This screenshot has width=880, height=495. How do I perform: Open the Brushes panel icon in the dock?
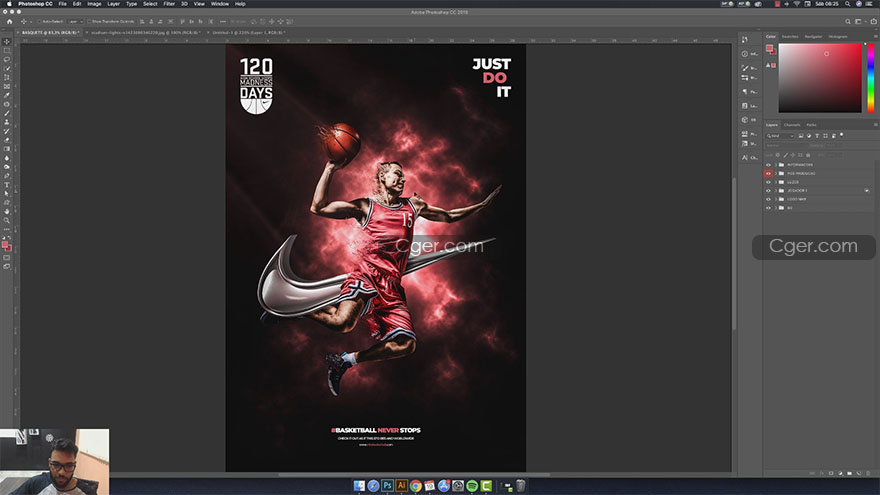pos(745,68)
